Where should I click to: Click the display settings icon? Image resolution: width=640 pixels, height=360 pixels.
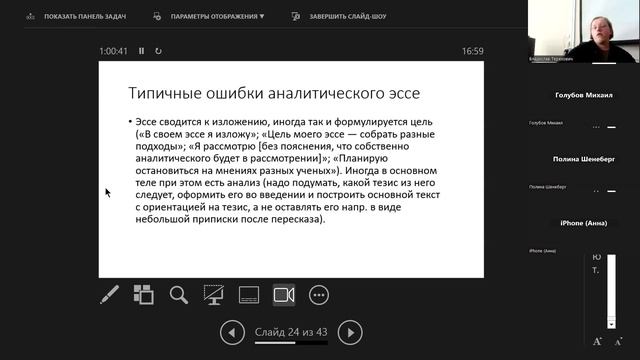coord(157,16)
